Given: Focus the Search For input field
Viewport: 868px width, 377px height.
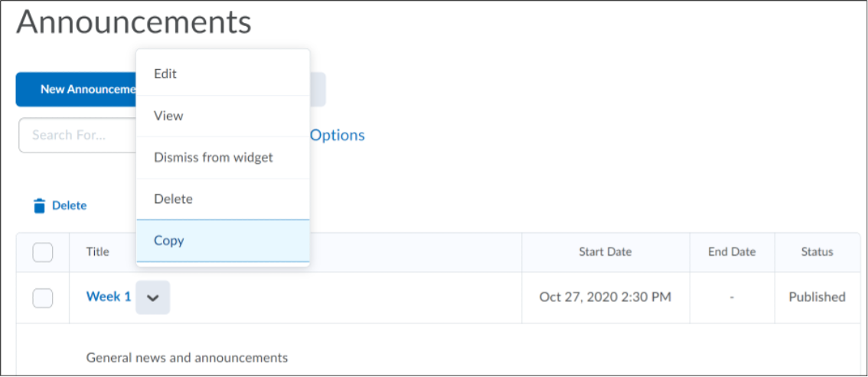Looking at the screenshot, I should tap(77, 136).
